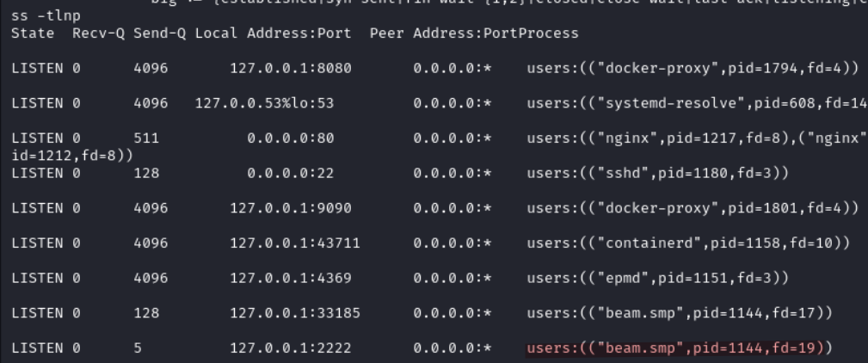Click the 127.0.0.1:33185 local address
The width and height of the screenshot is (868, 363).
point(294,314)
